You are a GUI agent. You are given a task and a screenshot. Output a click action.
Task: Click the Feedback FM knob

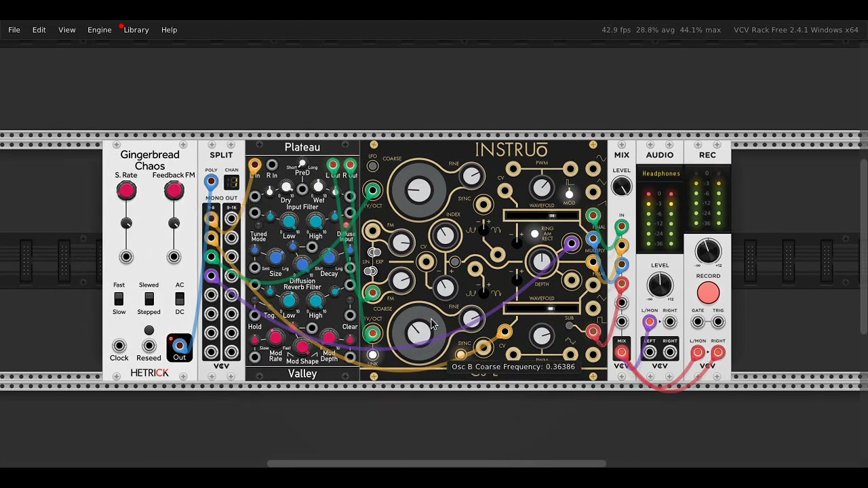(x=174, y=191)
